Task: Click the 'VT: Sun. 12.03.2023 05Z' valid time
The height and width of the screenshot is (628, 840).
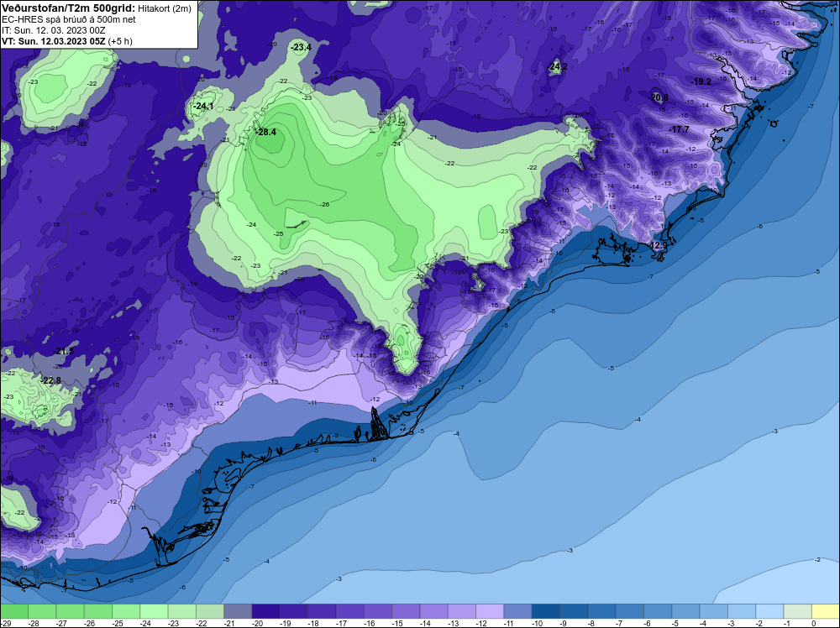Action: tap(54, 41)
